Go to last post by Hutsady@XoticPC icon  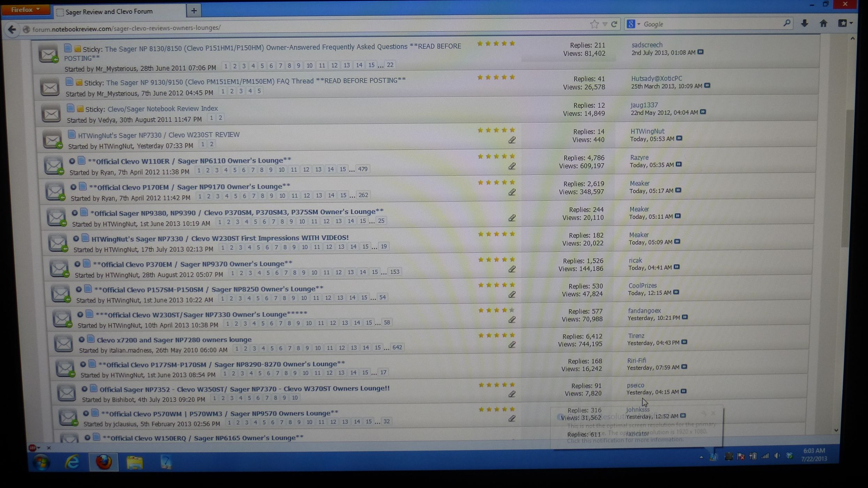[707, 85]
